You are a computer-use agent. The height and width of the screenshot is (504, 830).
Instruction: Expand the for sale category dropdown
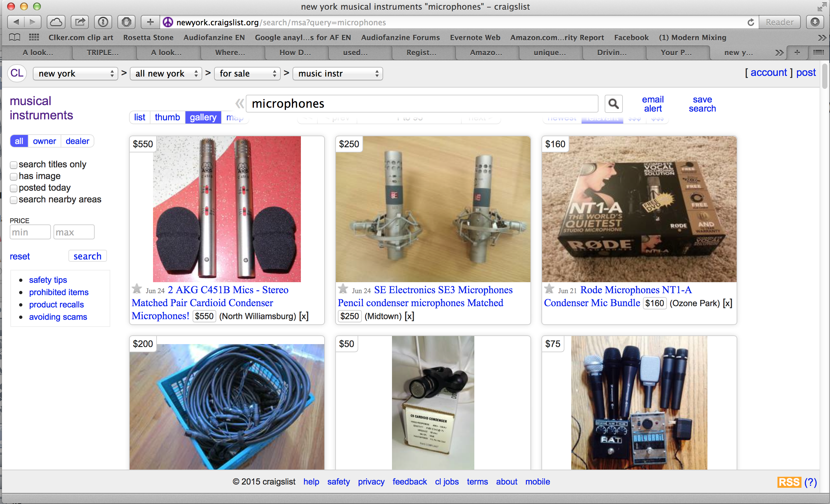click(247, 73)
